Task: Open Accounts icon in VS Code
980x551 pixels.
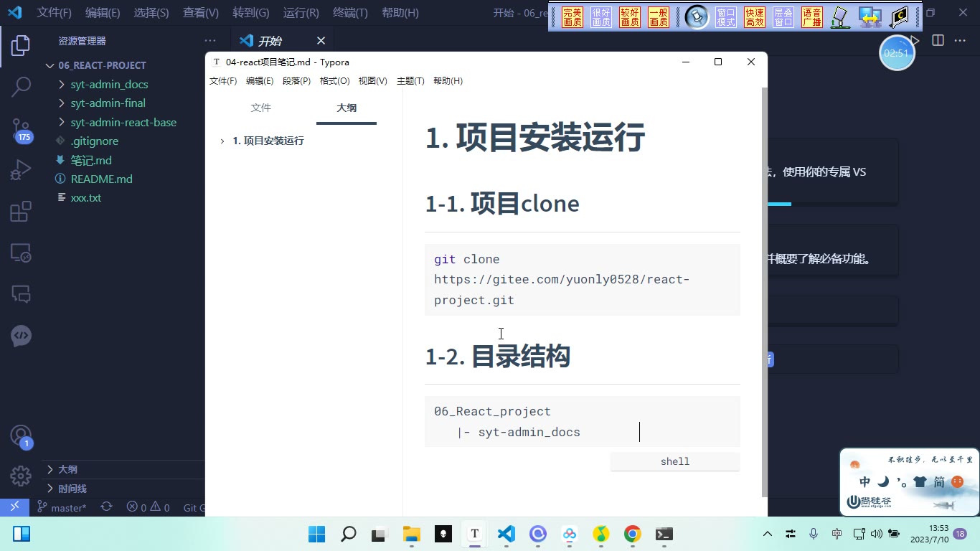Action: coord(21,435)
